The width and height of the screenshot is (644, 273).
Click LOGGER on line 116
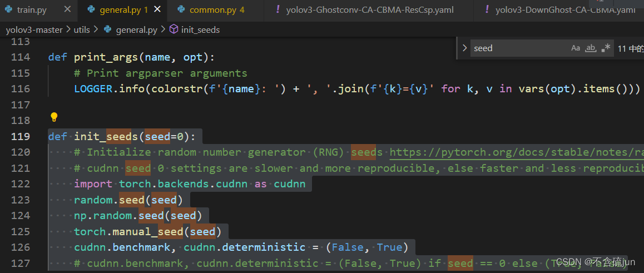click(x=93, y=88)
